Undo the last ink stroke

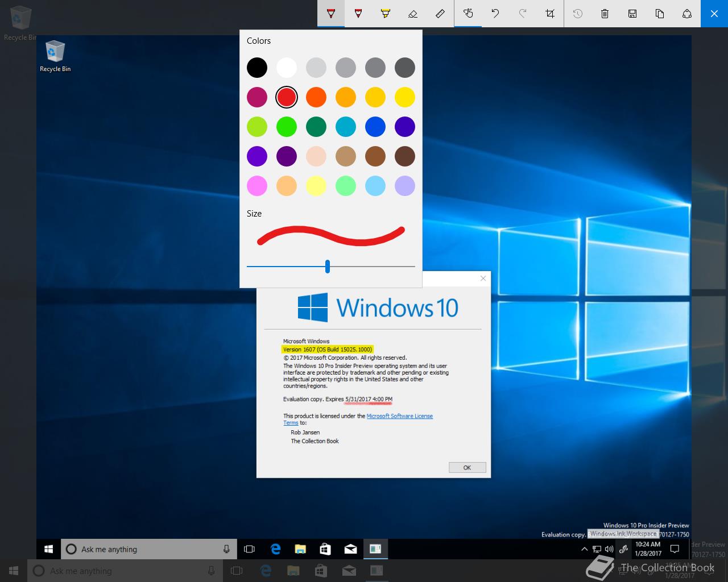(x=495, y=14)
